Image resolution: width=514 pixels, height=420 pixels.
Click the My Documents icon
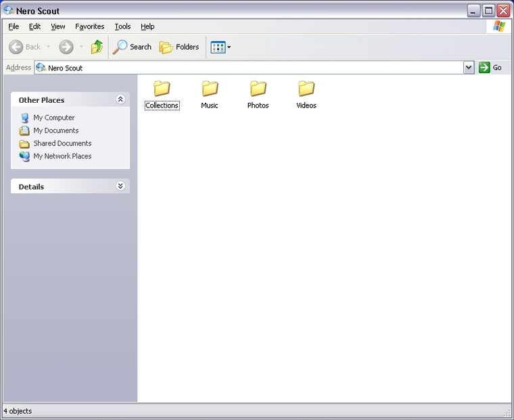click(x=24, y=131)
